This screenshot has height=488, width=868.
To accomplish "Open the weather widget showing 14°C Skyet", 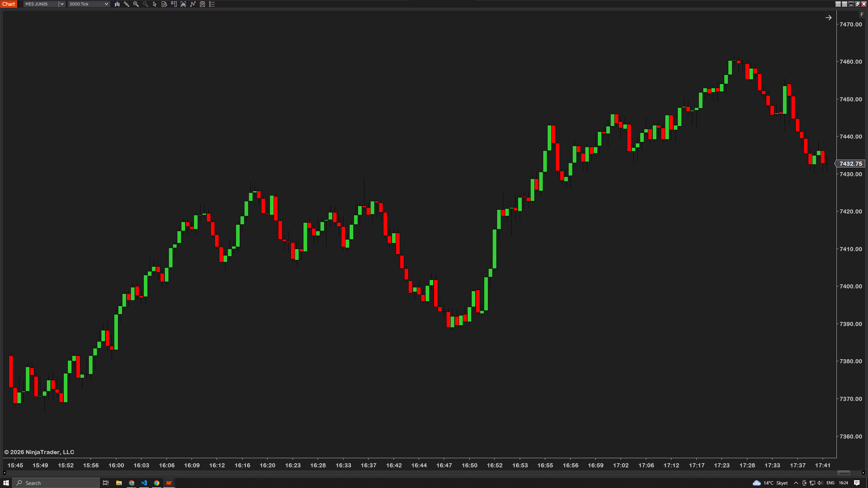I will (770, 483).
